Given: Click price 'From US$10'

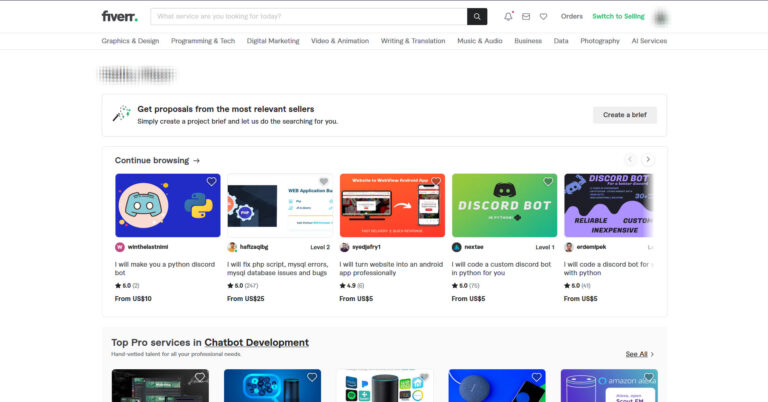Looking at the screenshot, I should click(x=133, y=299).
